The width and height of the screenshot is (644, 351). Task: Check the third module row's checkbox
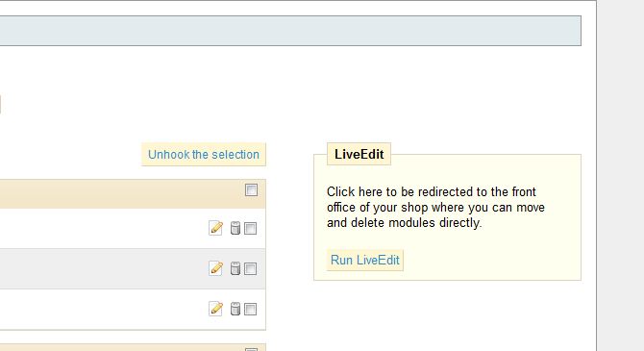[250, 309]
